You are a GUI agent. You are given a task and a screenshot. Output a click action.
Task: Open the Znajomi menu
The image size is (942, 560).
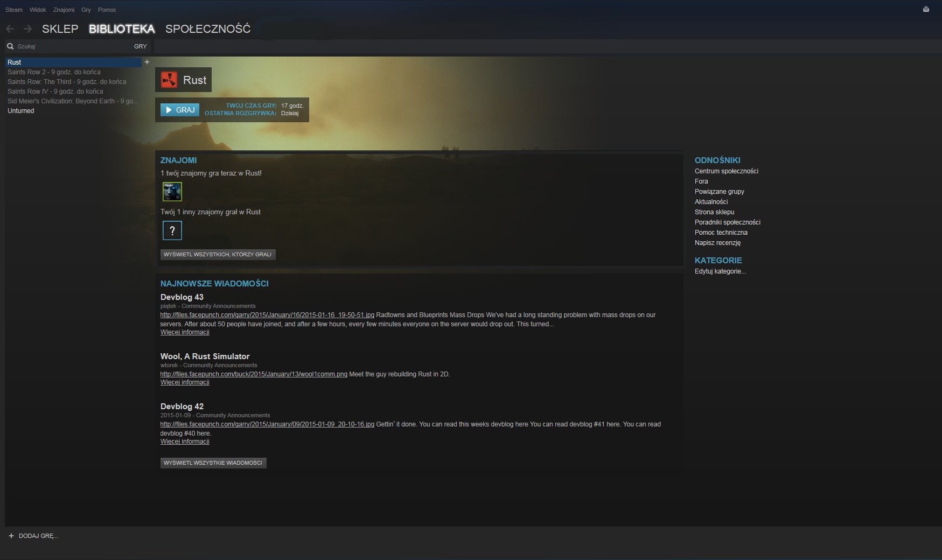64,10
